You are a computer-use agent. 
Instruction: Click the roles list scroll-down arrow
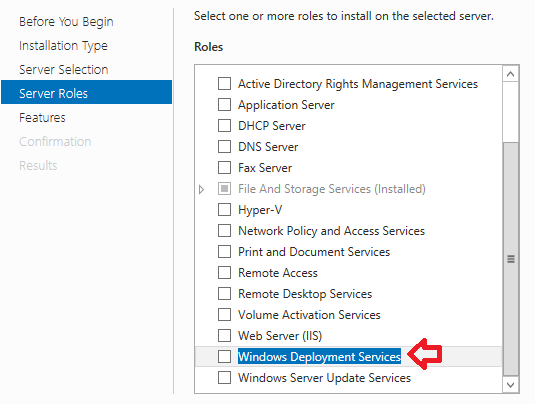[x=510, y=385]
